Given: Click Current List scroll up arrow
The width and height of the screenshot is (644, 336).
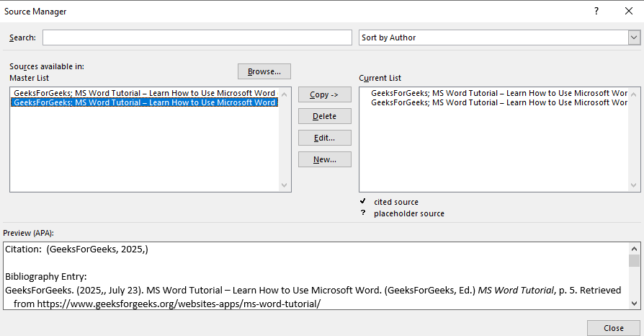Looking at the screenshot, I should 634,94.
